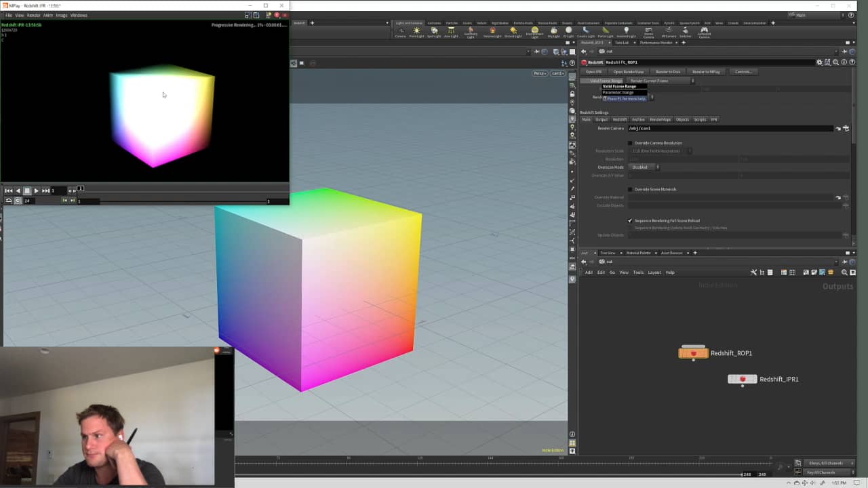The image size is (868, 488).
Task: Select the Area Light shelf tool
Action: pyautogui.click(x=451, y=32)
